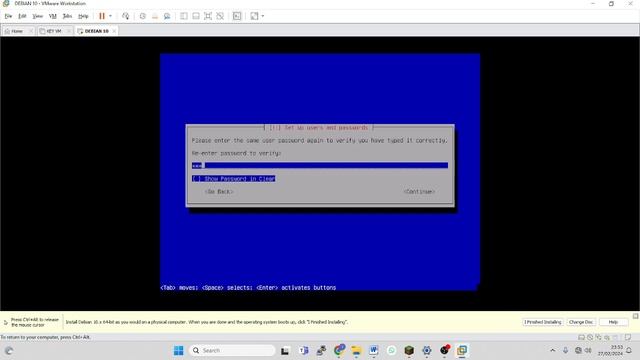Click the Unity mode toolbar icon
The image size is (640, 360).
(x=220, y=16)
